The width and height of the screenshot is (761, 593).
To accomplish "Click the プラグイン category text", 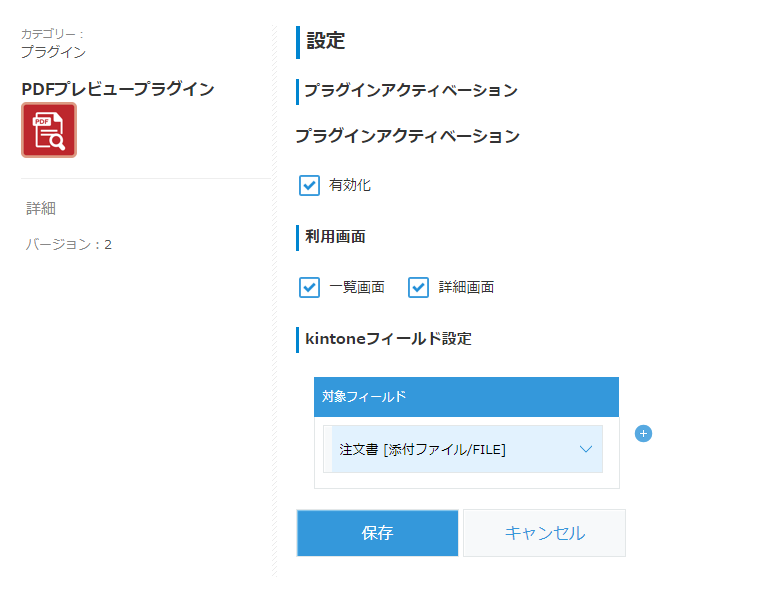I will (x=53, y=51).
